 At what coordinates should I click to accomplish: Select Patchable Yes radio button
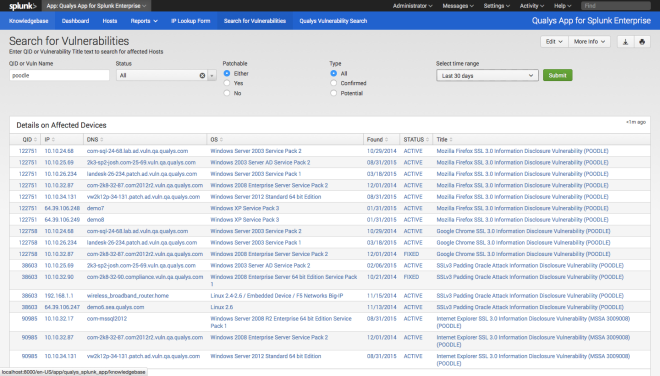227,83
